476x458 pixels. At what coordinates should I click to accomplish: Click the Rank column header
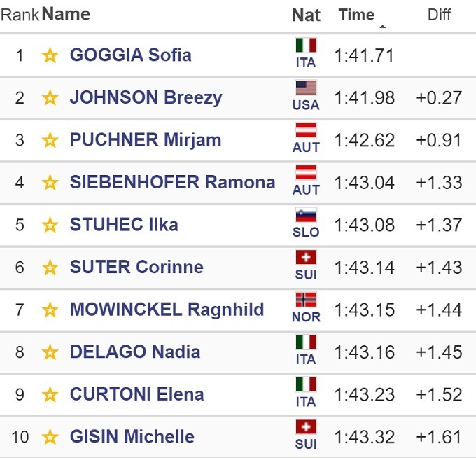(x=20, y=15)
